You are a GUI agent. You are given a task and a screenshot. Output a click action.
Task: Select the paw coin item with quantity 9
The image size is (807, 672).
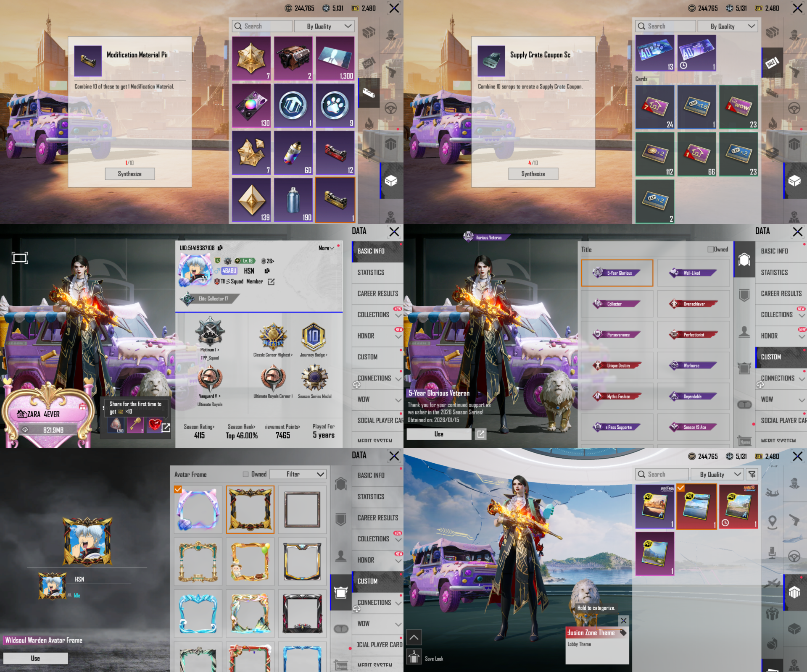(335, 105)
